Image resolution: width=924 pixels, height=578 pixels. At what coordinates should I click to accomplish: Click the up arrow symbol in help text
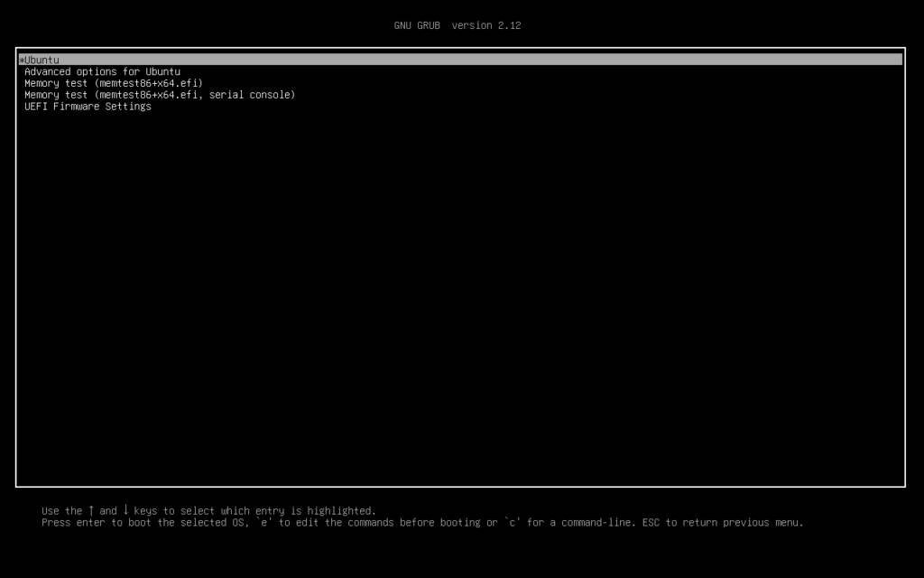pyautogui.click(x=91, y=510)
